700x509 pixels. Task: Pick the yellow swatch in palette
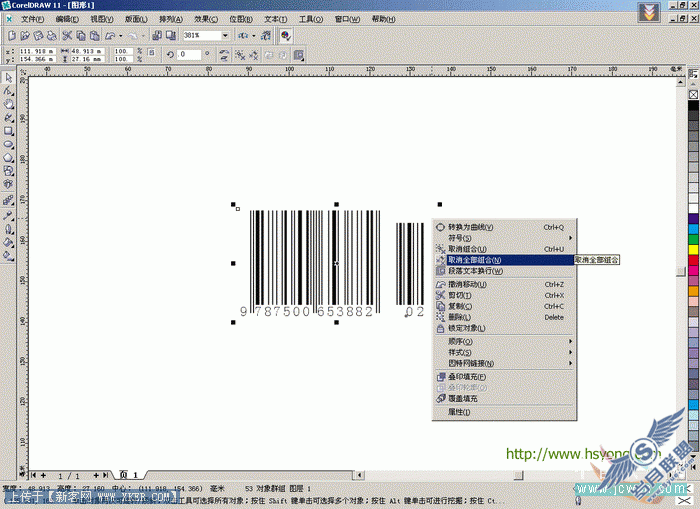click(x=693, y=250)
